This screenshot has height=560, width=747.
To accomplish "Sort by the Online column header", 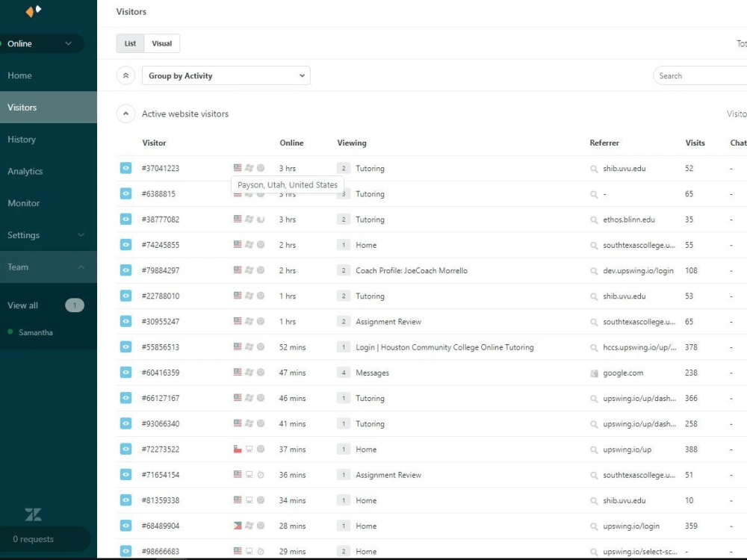I will click(291, 143).
